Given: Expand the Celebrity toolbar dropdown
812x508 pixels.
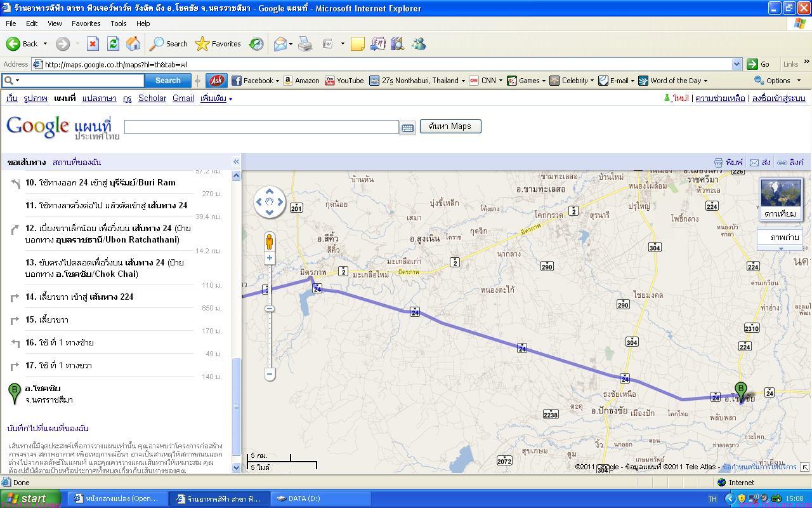Looking at the screenshot, I should (x=592, y=81).
